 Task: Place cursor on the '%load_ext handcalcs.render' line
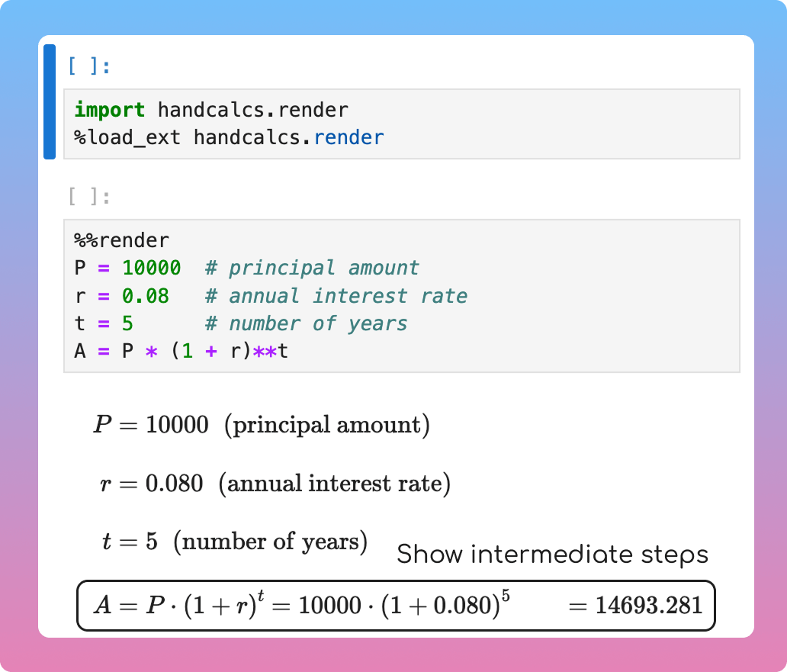point(229,138)
